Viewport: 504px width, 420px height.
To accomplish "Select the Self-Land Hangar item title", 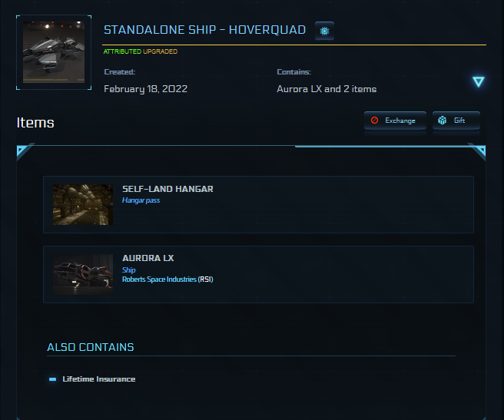I will pyautogui.click(x=167, y=189).
